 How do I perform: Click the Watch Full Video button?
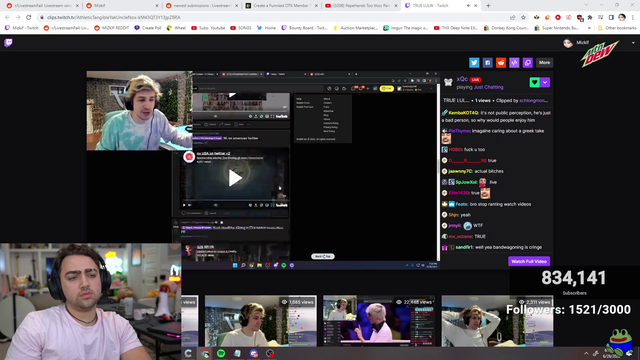[x=529, y=261]
